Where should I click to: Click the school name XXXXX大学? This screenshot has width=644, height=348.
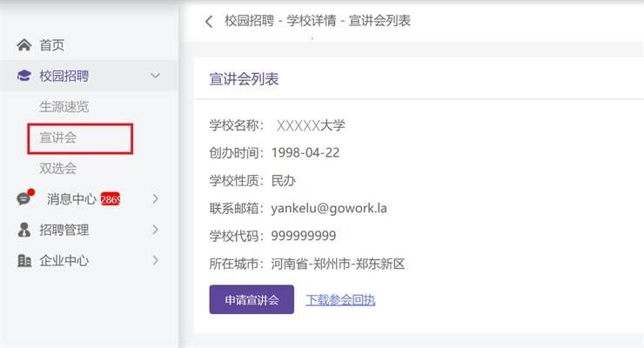tap(311, 125)
